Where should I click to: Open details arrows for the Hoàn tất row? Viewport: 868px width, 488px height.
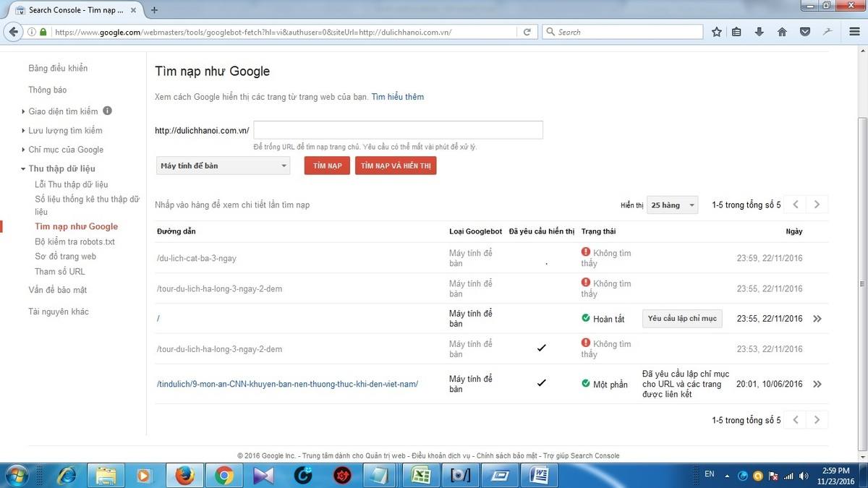817,319
